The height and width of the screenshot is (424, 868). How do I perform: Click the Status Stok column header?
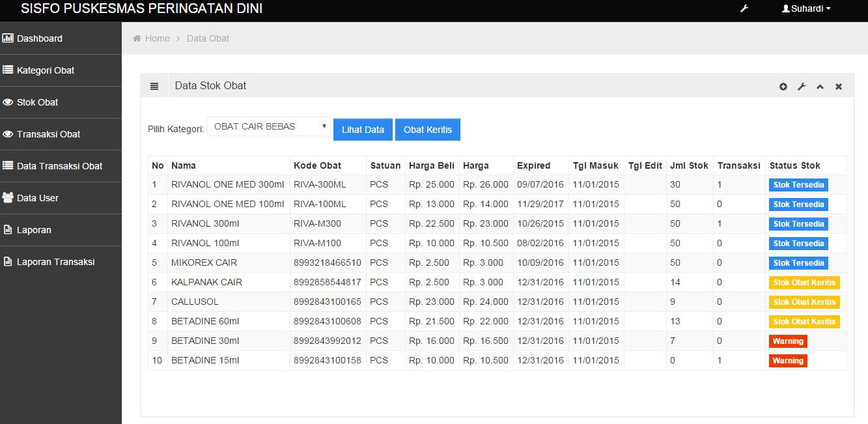pos(795,165)
